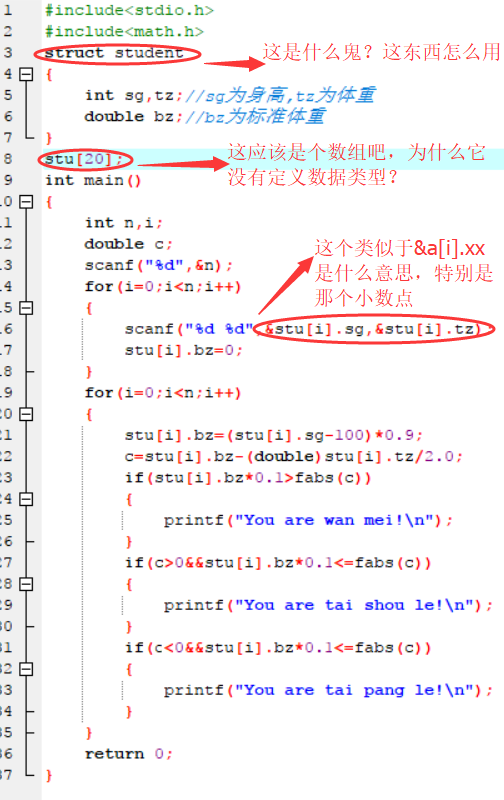Click the #include<stdio.h> line
Viewport: 504px width, 800px height.
pyautogui.click(x=129, y=10)
